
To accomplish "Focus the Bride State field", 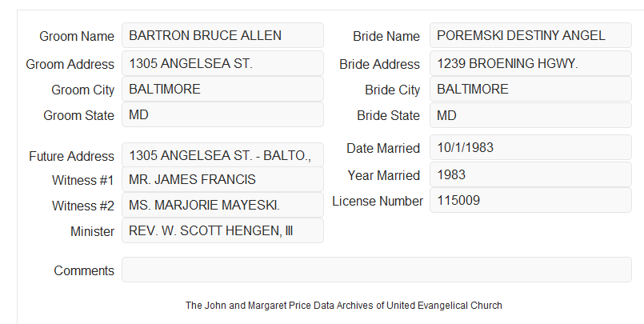I will click(530, 115).
